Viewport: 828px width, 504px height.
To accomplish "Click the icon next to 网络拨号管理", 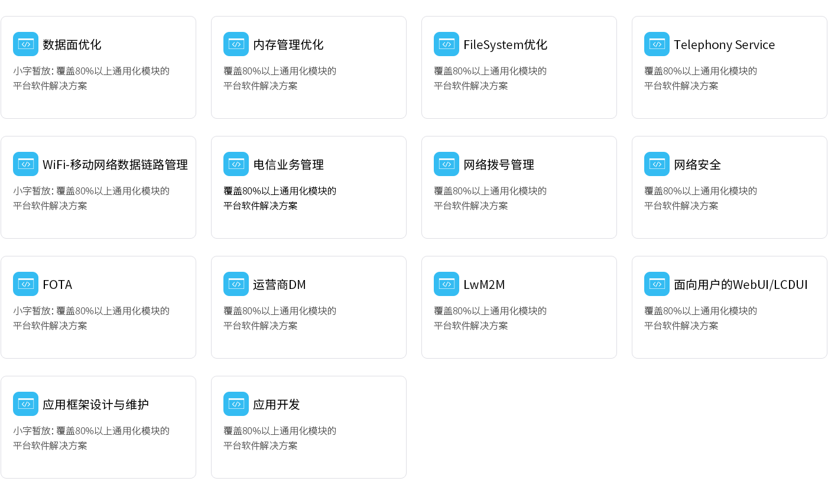I will point(446,164).
